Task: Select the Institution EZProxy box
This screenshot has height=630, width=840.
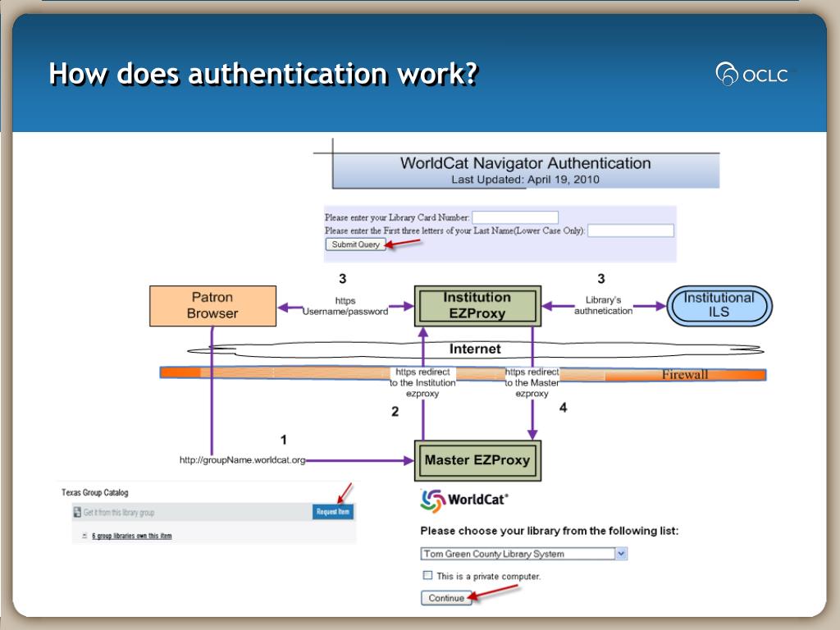Action: (x=478, y=306)
